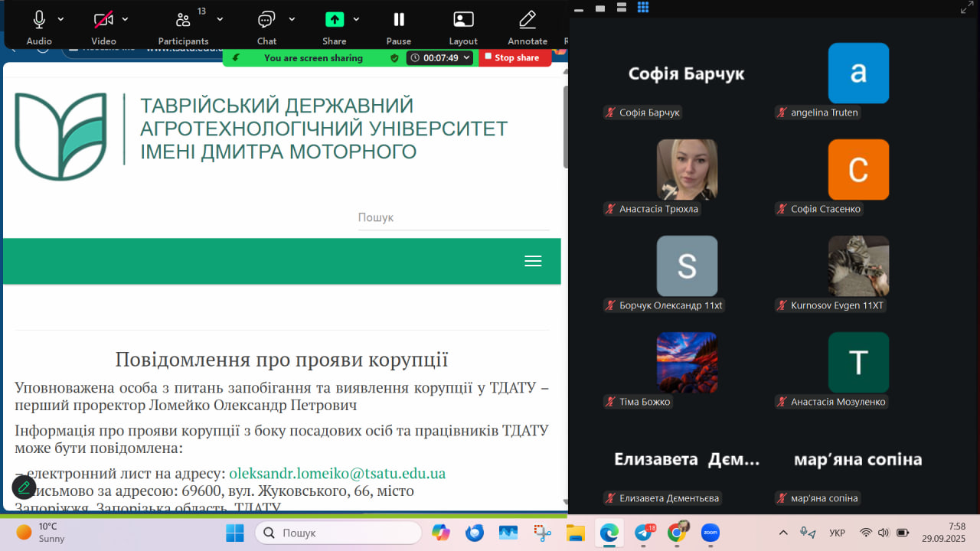Select Тіма Божко's sunset thumbnail
Viewport: 980px width, 551px height.
coord(687,362)
